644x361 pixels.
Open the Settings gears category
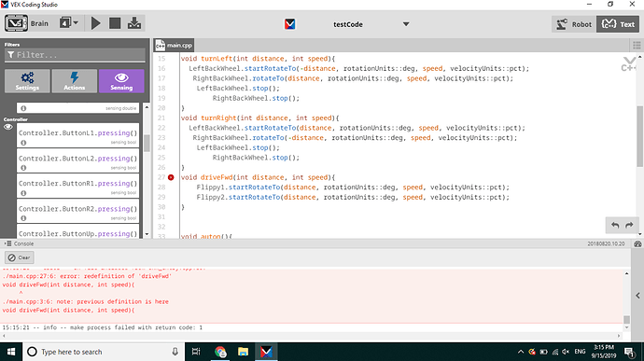pos(27,81)
